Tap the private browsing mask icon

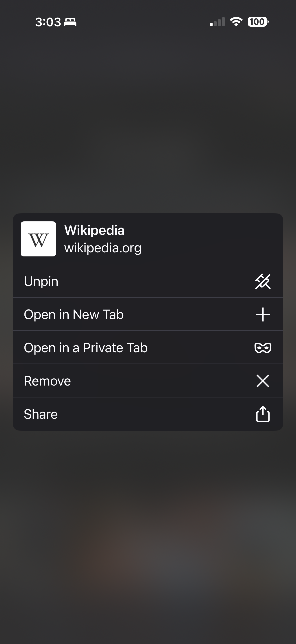(x=263, y=348)
